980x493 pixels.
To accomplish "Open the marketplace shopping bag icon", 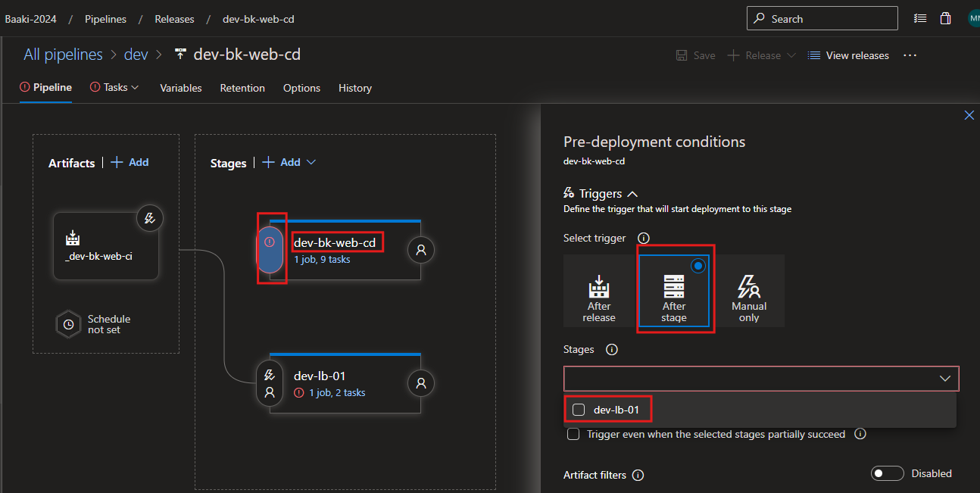I will pyautogui.click(x=945, y=19).
